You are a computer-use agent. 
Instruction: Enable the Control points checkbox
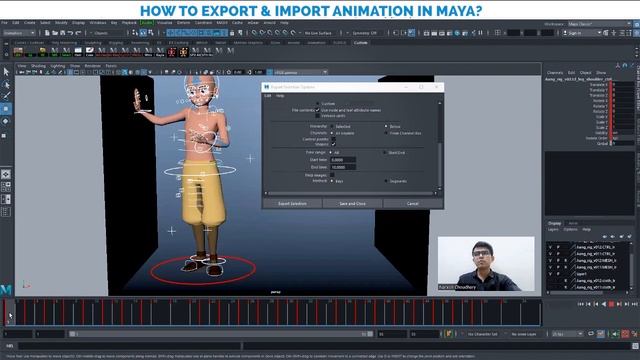333,139
